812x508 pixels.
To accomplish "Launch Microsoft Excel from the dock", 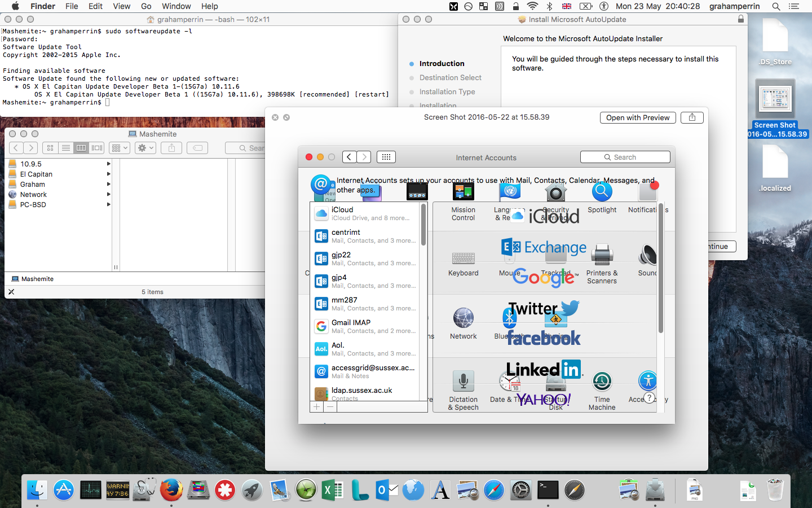I will point(333,490).
